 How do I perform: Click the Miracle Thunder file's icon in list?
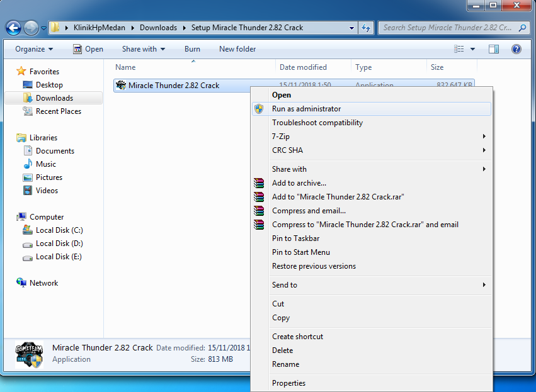click(x=121, y=86)
